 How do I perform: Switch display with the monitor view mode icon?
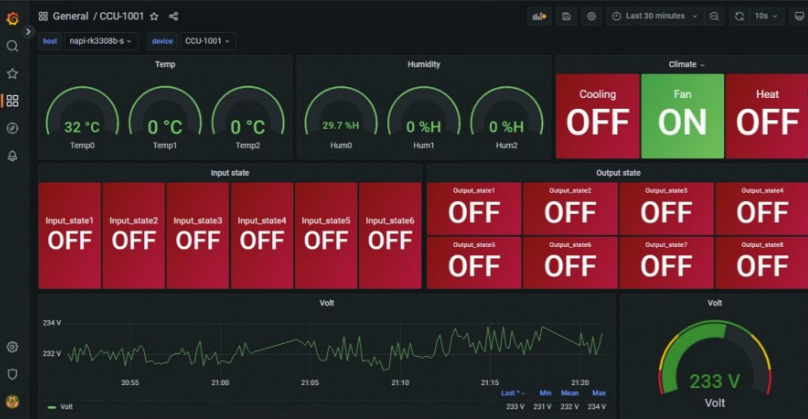click(x=798, y=17)
